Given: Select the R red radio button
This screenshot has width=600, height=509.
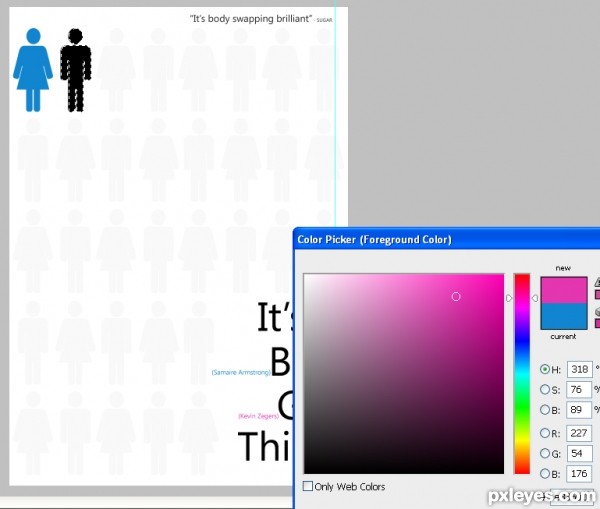Looking at the screenshot, I should (x=545, y=433).
